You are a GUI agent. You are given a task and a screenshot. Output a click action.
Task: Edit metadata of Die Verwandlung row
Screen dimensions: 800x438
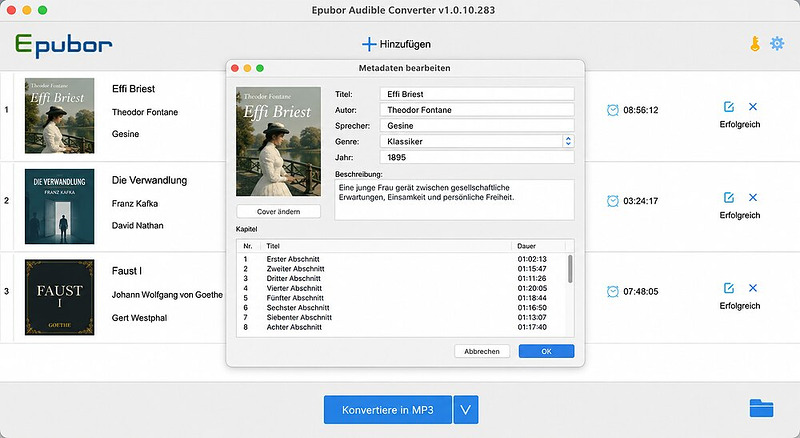click(x=729, y=198)
